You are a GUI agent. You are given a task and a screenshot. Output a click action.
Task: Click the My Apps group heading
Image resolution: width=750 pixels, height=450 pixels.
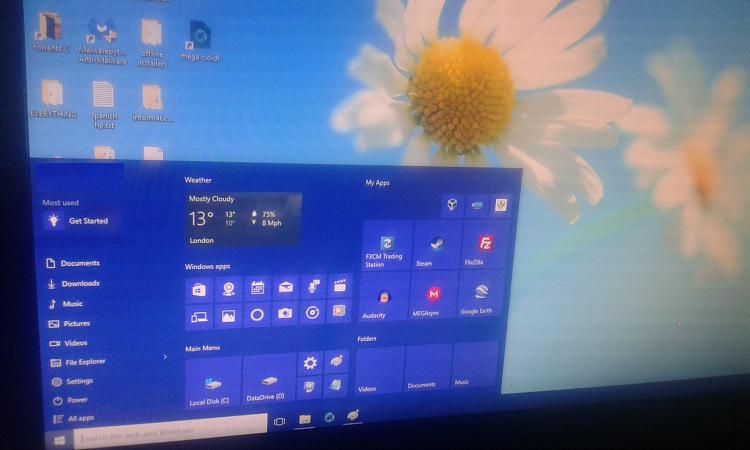(377, 183)
